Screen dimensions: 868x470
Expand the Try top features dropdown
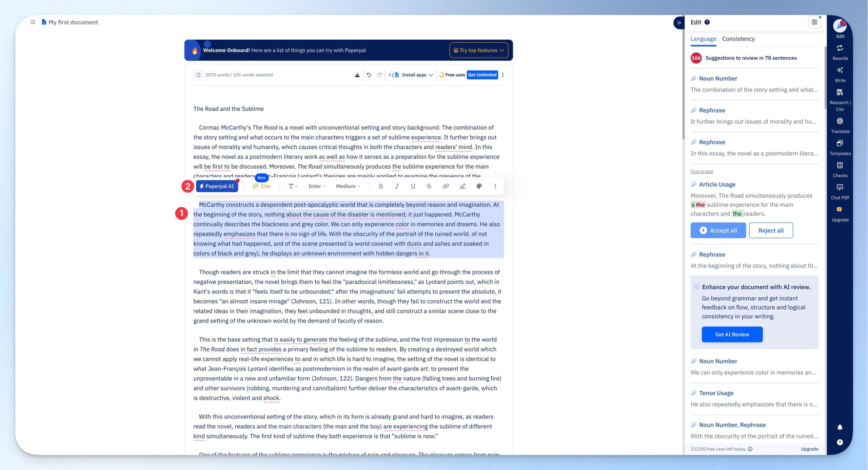click(x=478, y=50)
